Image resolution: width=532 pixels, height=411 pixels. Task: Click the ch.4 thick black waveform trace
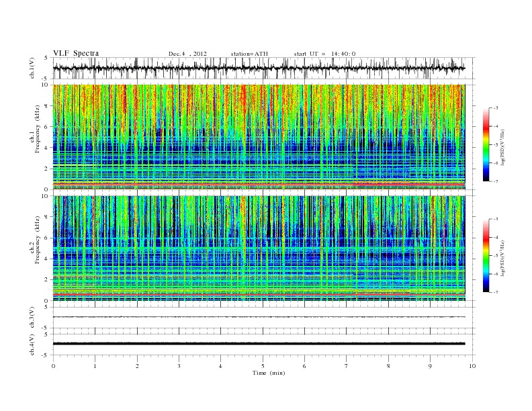click(x=259, y=344)
